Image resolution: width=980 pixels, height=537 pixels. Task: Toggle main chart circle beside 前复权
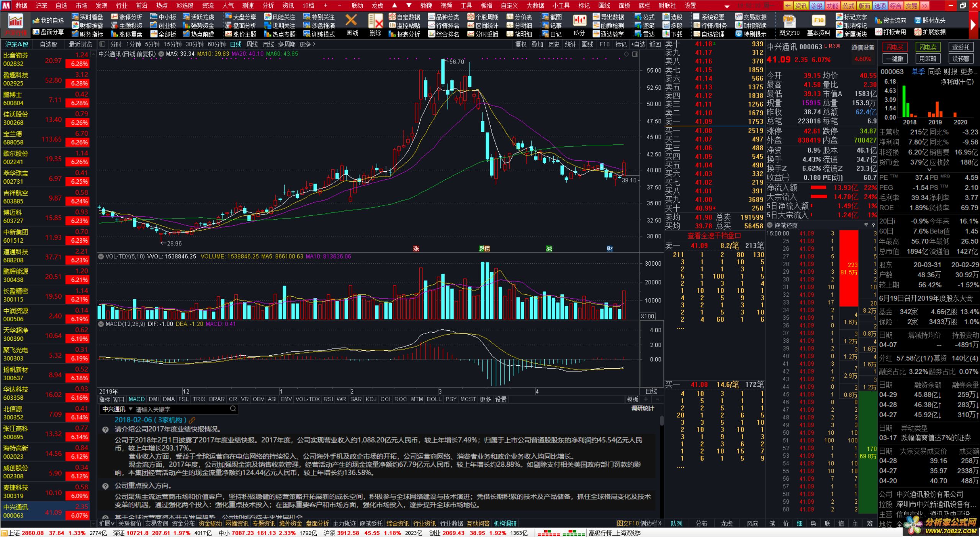(x=161, y=54)
